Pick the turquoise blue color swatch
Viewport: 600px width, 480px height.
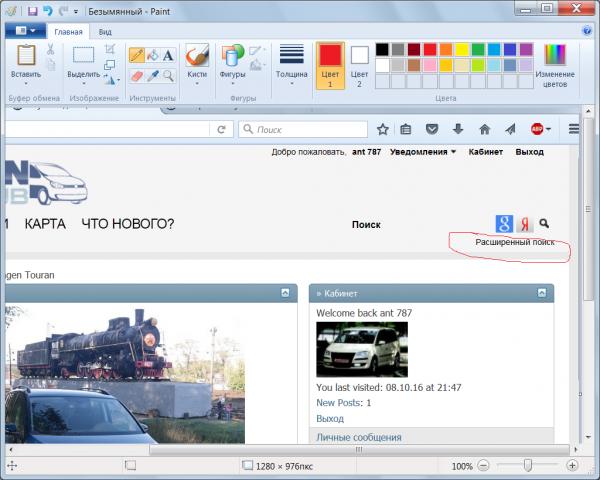pos(494,49)
